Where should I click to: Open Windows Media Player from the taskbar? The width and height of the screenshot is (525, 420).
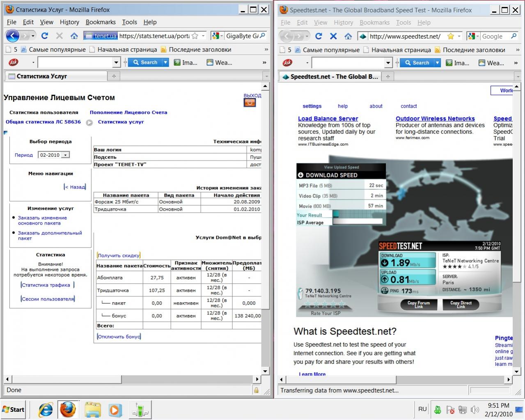(115, 409)
